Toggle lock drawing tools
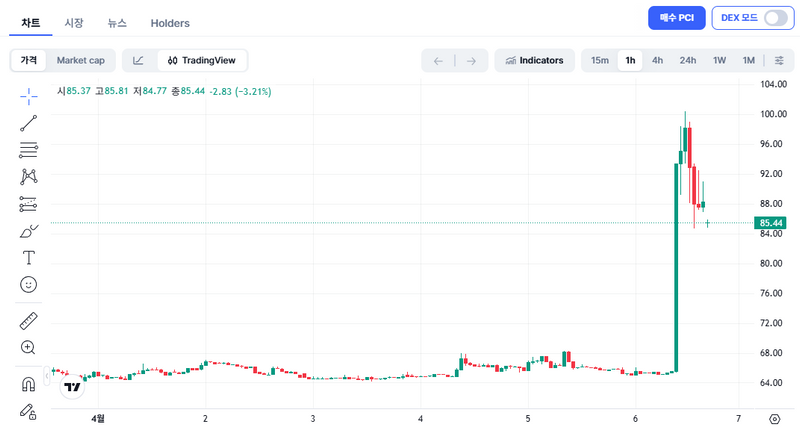Image resolution: width=800 pixels, height=439 pixels. tap(28, 411)
